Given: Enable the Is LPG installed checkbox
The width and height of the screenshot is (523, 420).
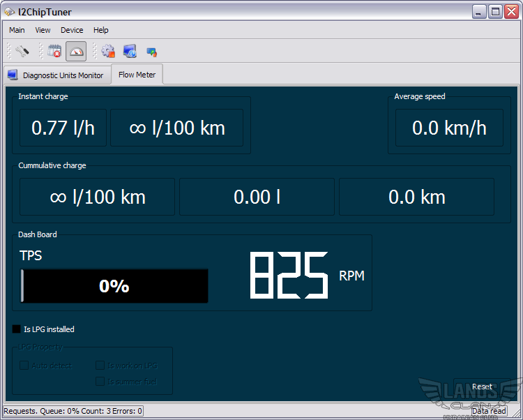Looking at the screenshot, I should pos(17,329).
